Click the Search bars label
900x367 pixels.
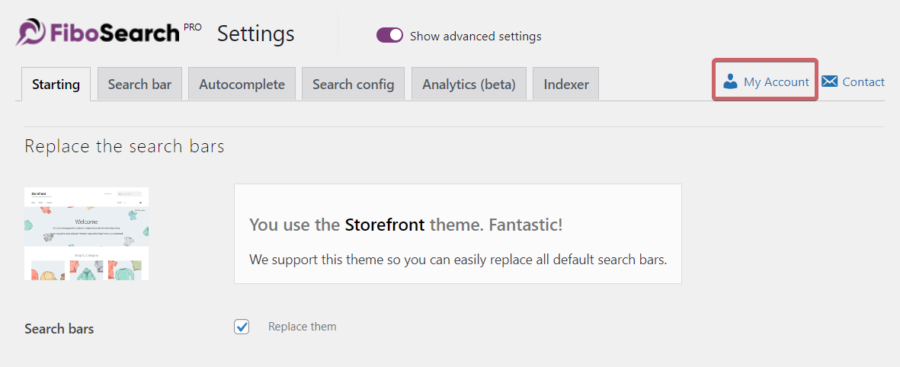tap(59, 329)
